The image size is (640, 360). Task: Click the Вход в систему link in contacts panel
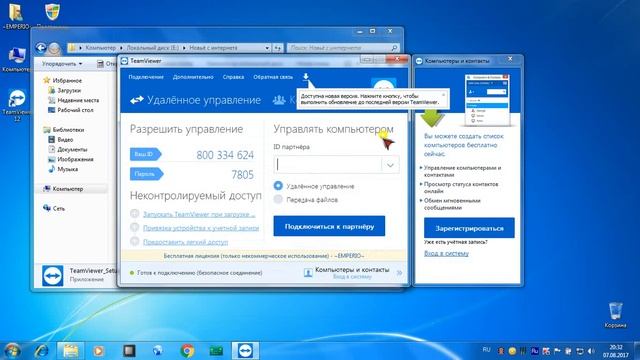click(x=446, y=253)
